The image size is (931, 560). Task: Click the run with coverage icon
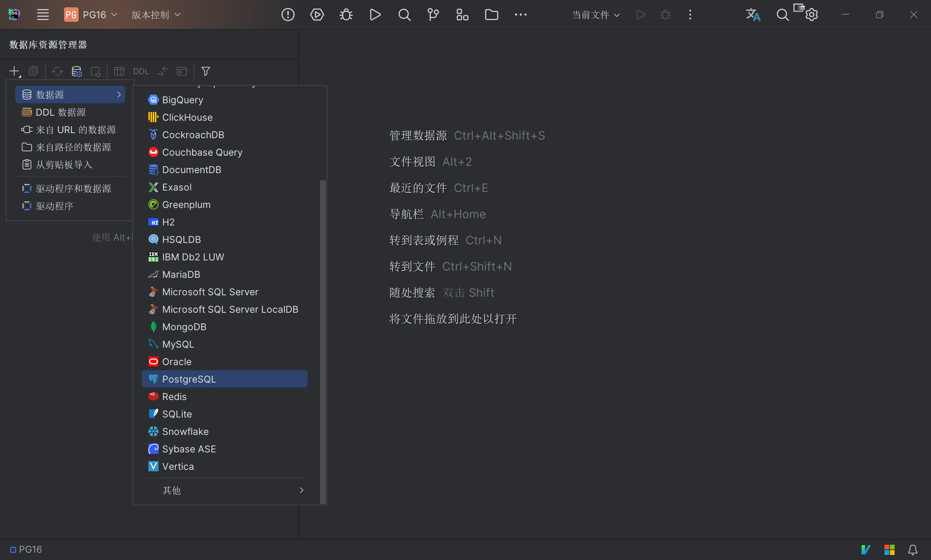click(x=317, y=15)
